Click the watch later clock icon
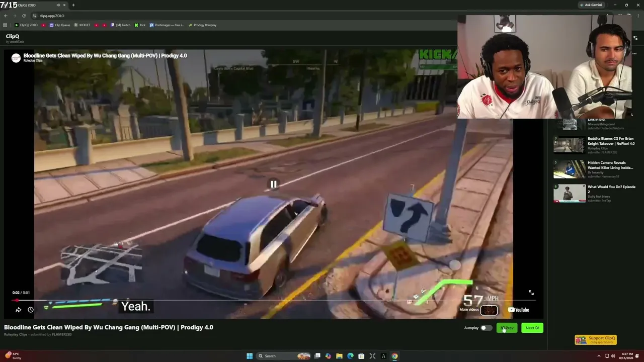 (31, 310)
